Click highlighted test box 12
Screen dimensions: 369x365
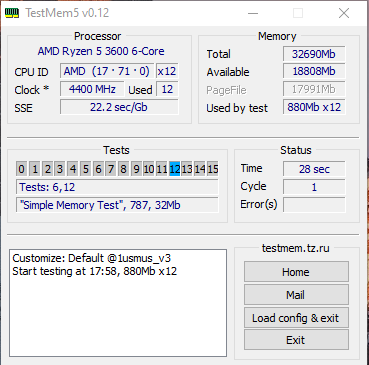175,169
